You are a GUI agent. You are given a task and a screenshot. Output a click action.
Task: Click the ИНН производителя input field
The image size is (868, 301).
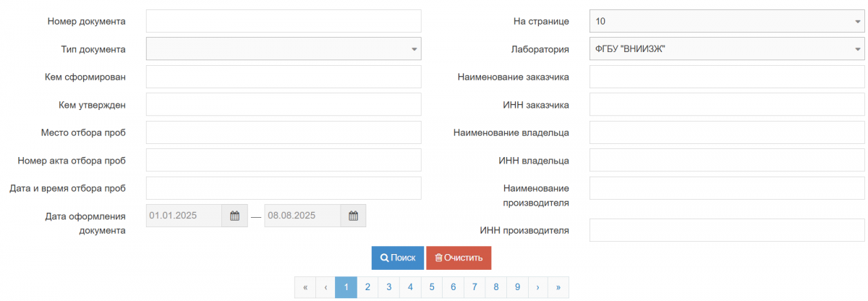click(726, 230)
